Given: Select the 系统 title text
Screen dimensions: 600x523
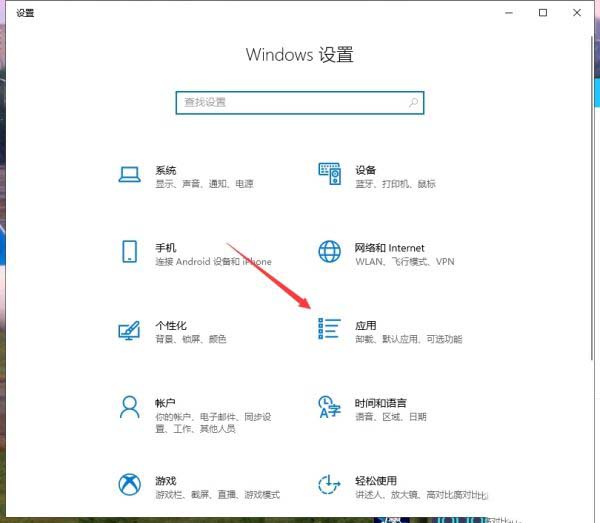Looking at the screenshot, I should (x=166, y=170).
